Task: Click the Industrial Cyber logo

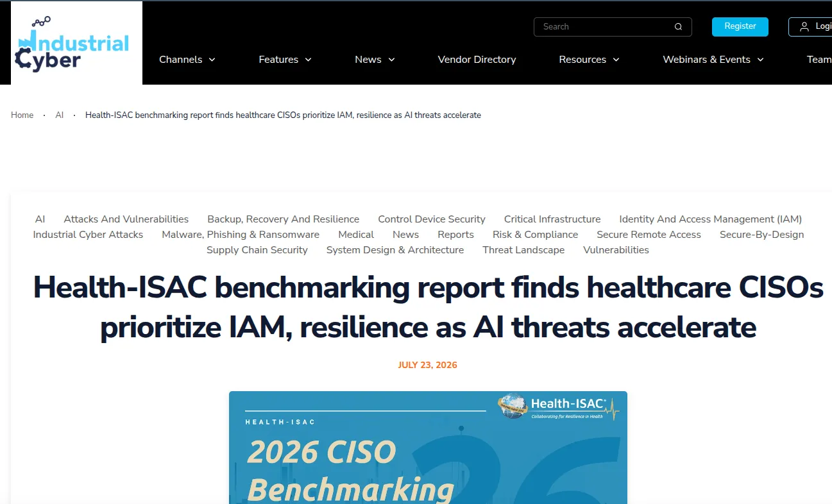Action: coord(76,43)
